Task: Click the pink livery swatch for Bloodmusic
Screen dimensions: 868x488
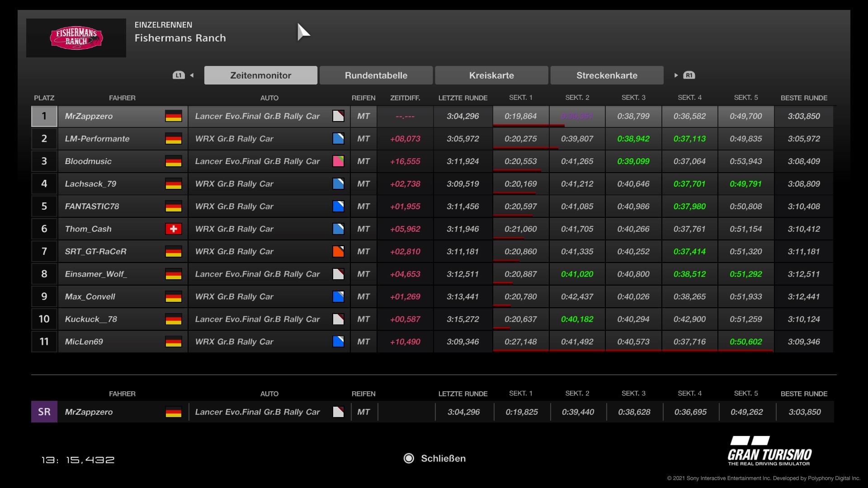Action: 338,161
